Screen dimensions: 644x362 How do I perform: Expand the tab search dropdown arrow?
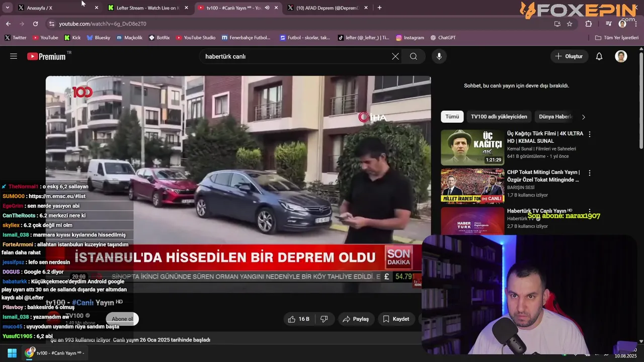7,8
